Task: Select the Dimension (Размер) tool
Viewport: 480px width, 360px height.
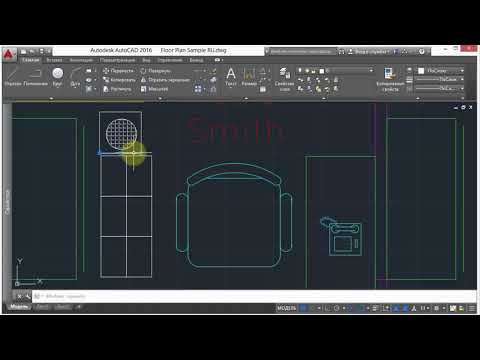Action: (x=249, y=77)
